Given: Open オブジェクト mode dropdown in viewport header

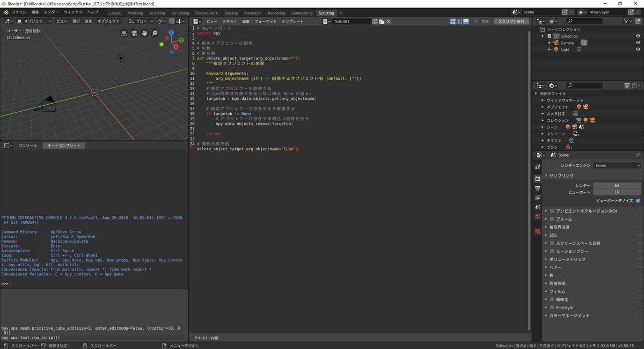Looking at the screenshot, I should 34,21.
